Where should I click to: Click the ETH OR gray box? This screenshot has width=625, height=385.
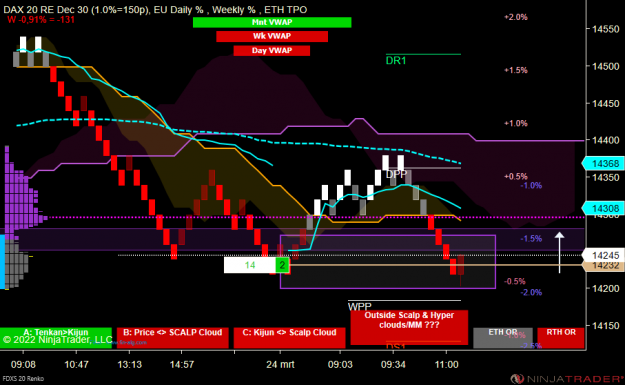pyautogui.click(x=503, y=338)
